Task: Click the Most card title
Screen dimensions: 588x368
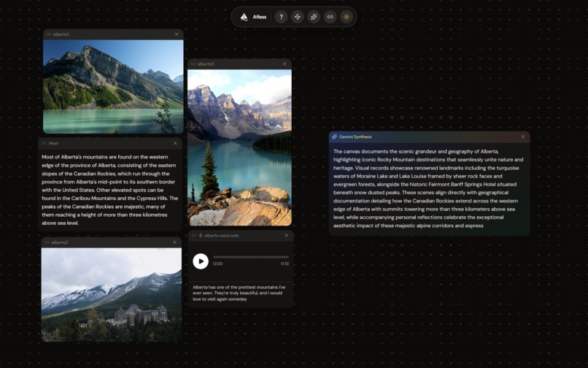Action: 53,143
